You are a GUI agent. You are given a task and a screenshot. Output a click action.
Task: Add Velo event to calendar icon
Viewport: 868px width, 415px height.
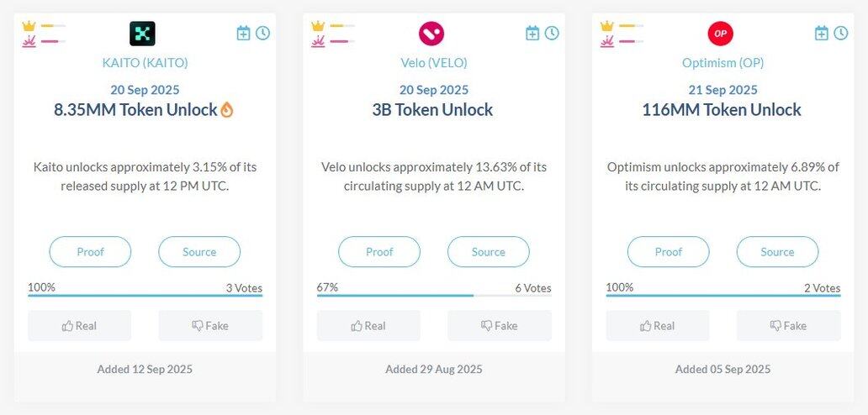[532, 33]
